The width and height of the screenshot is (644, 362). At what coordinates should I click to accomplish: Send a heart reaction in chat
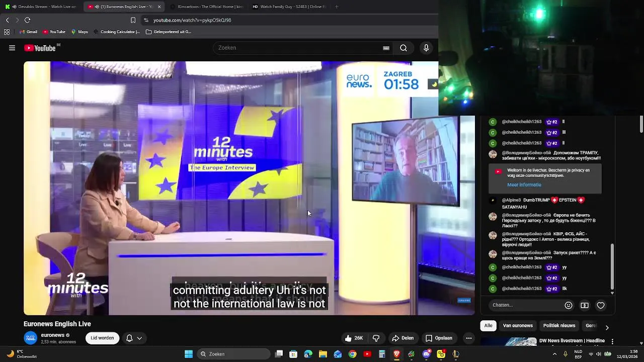coord(601,305)
